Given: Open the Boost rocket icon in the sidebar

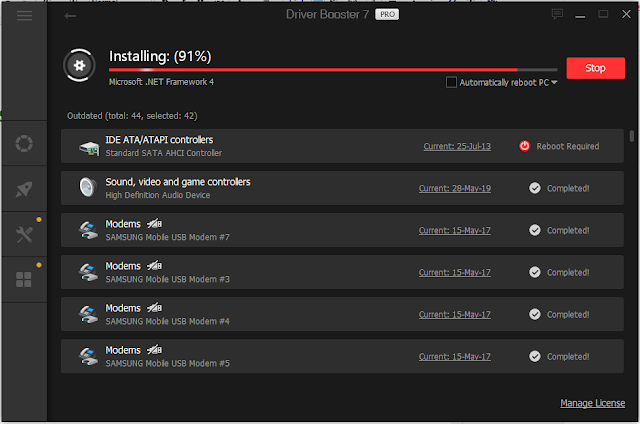Looking at the screenshot, I should point(24,189).
